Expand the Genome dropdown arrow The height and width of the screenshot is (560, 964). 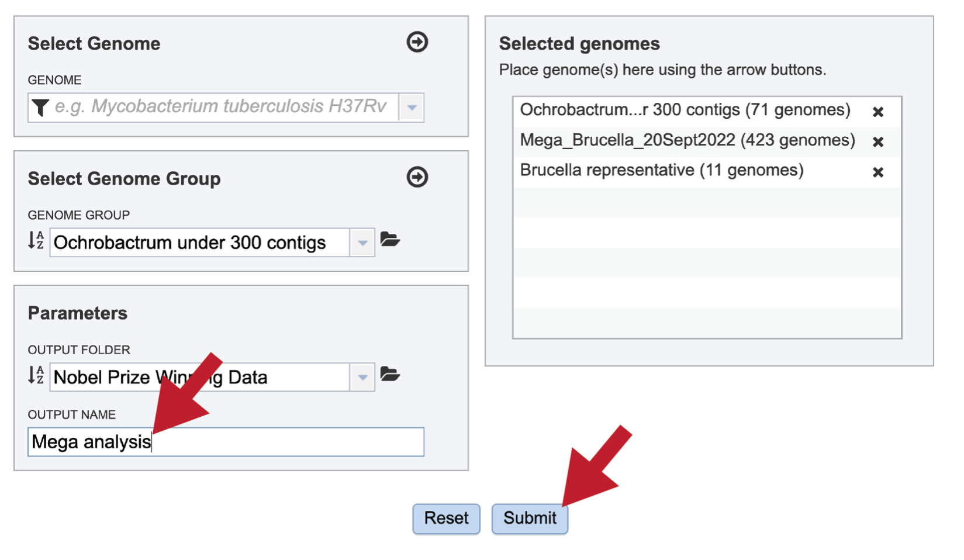point(412,108)
